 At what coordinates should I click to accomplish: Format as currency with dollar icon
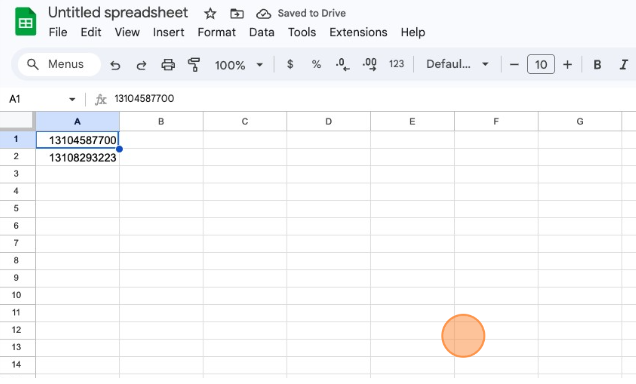[x=290, y=64]
